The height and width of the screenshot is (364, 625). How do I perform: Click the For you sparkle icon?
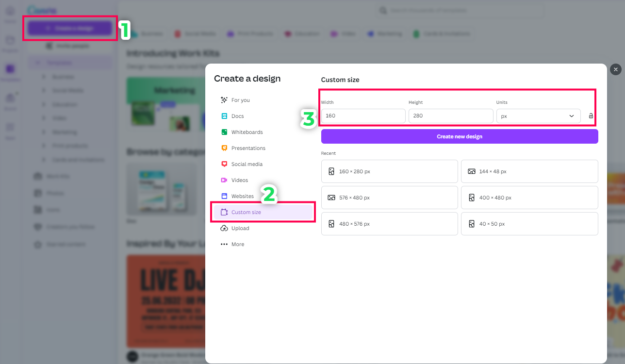(x=224, y=100)
